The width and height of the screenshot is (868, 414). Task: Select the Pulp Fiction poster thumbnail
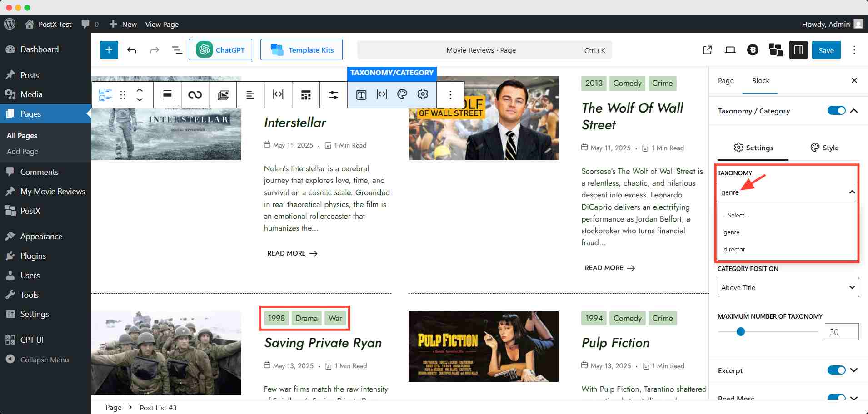483,346
